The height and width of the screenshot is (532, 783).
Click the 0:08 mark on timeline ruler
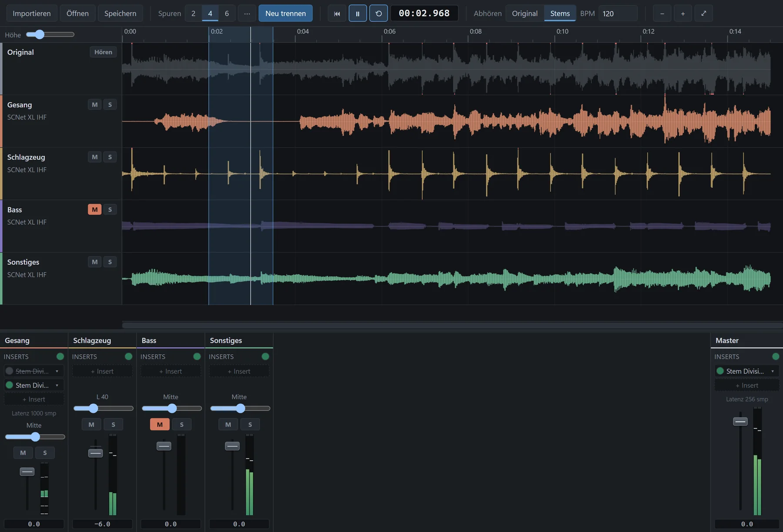pos(475,32)
